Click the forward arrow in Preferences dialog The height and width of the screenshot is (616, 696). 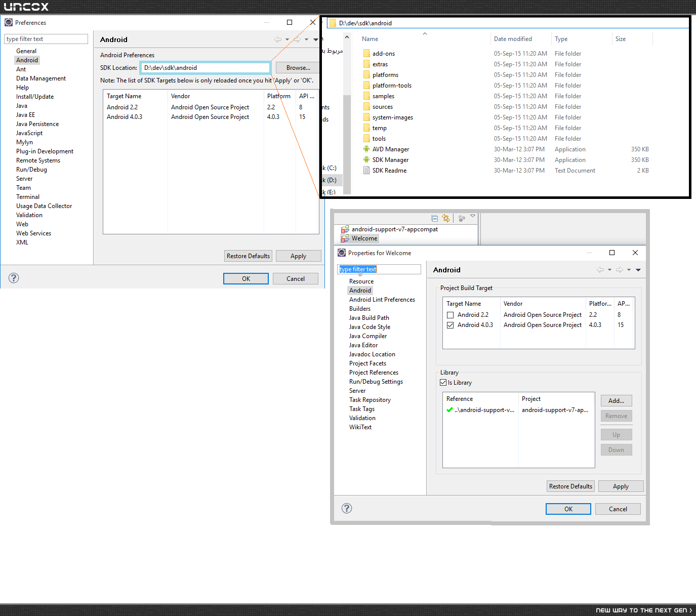[297, 39]
